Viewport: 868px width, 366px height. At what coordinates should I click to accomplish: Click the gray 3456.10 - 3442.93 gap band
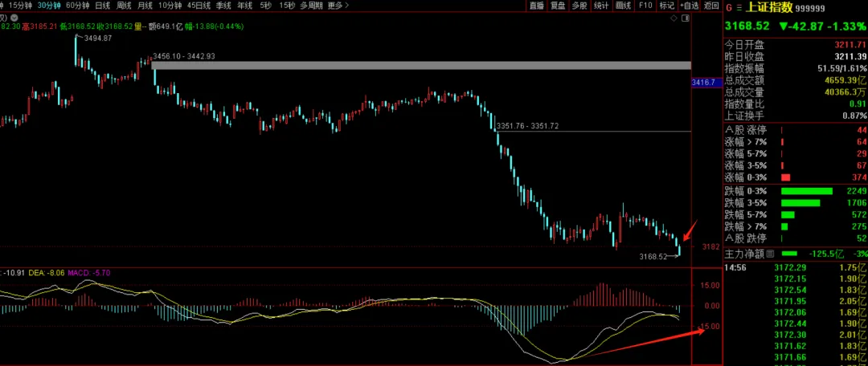point(420,65)
